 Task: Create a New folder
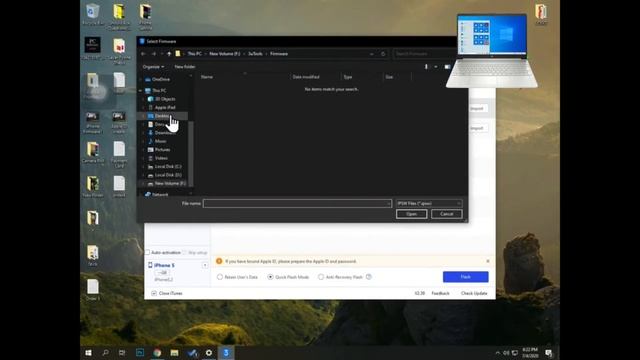click(185, 67)
